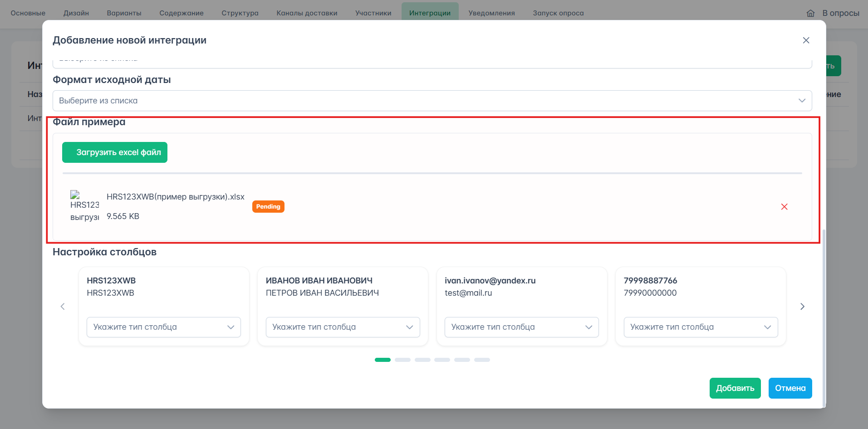
Task: Select the third carousel page indicator
Action: (422, 360)
